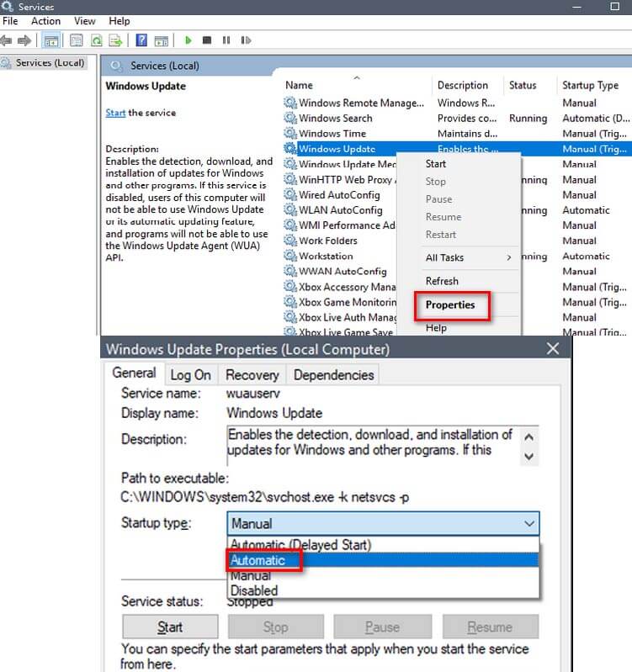Open the Startup type combo box
The width and height of the screenshot is (632, 672).
[x=383, y=523]
